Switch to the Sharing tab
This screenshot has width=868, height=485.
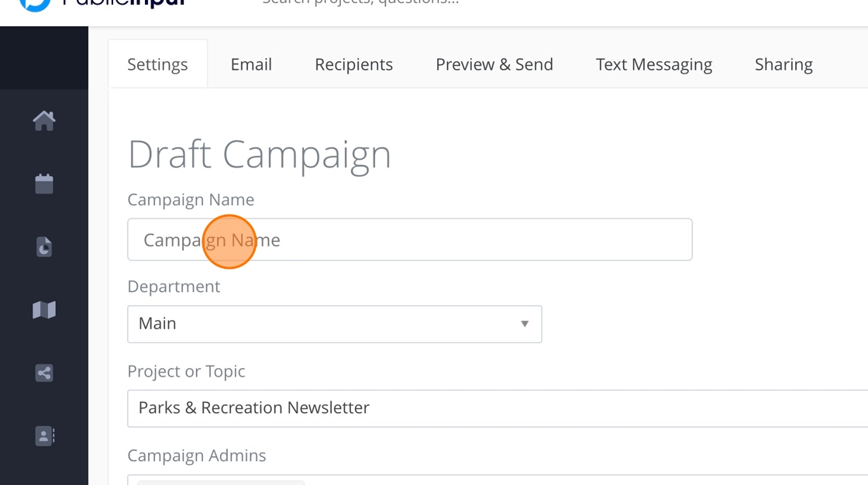coord(784,64)
